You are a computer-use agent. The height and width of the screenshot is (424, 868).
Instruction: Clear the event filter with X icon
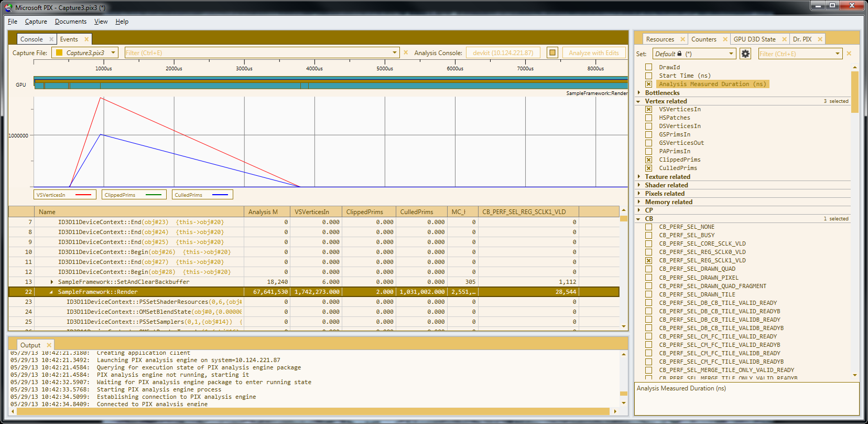(x=406, y=52)
